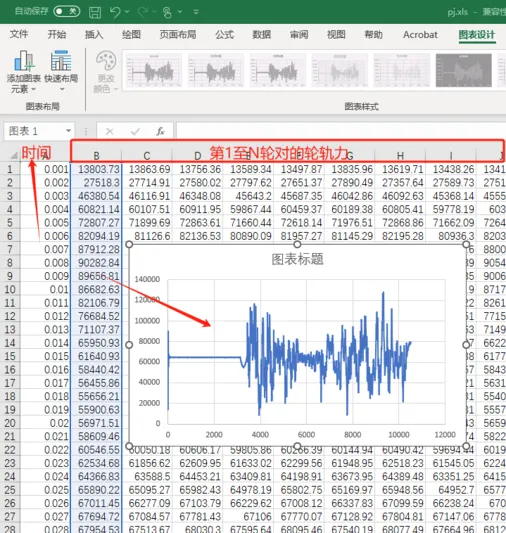Click the chart vertical axis label 140000

point(147,279)
